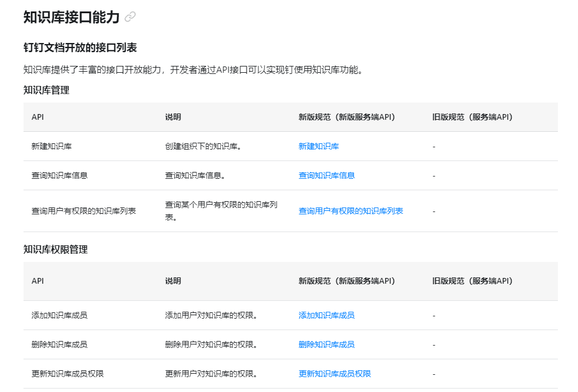This screenshot has height=392, width=578.
Task: Click the 新建知识库 cell in API column
Action: [52, 146]
